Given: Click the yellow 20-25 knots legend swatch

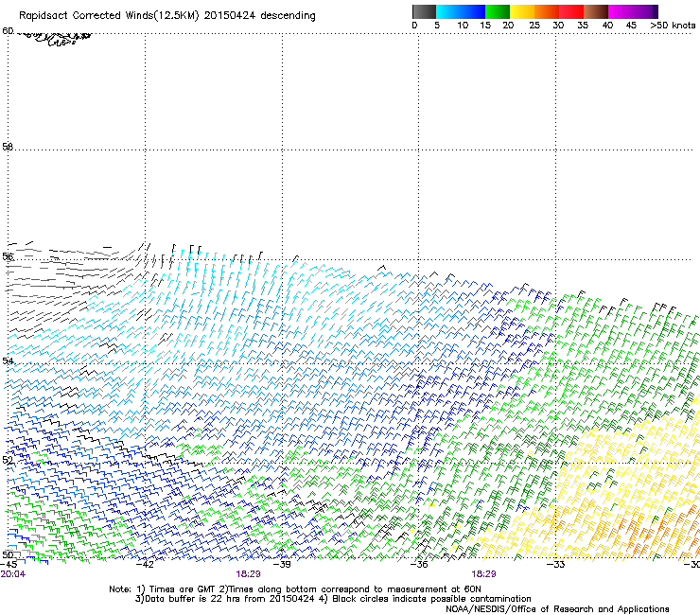Looking at the screenshot, I should pos(522,11).
